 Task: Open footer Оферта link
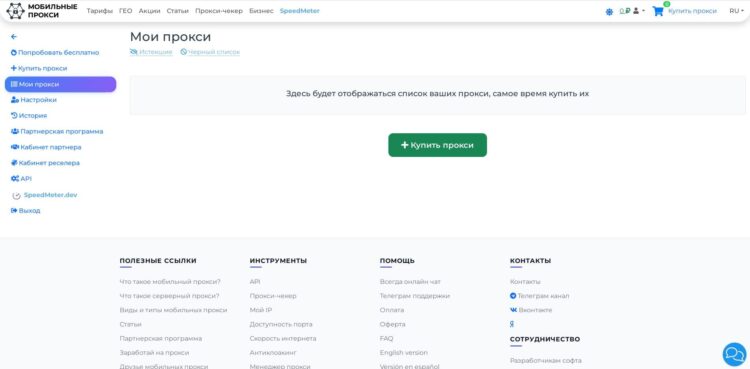[392, 324]
